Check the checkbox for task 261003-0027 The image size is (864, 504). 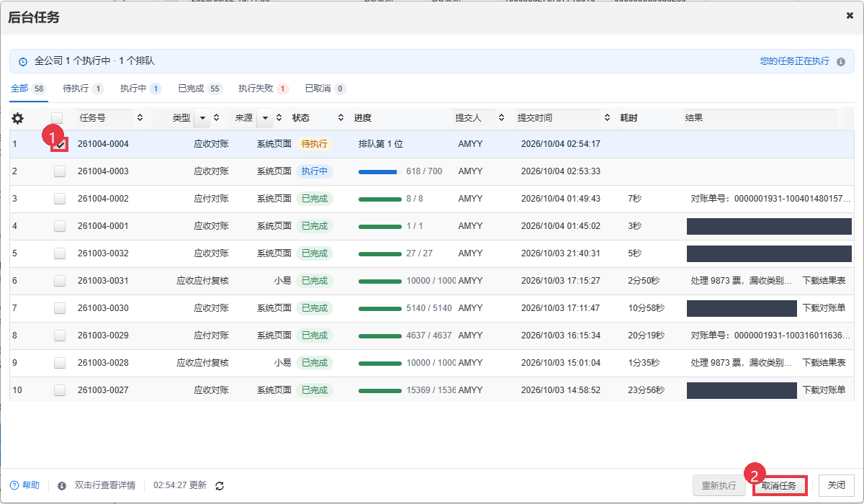click(60, 390)
